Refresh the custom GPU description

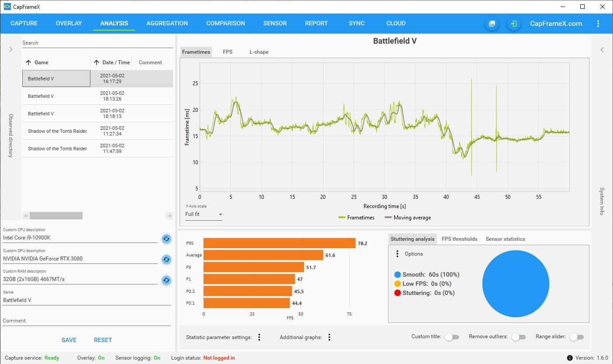(166, 259)
